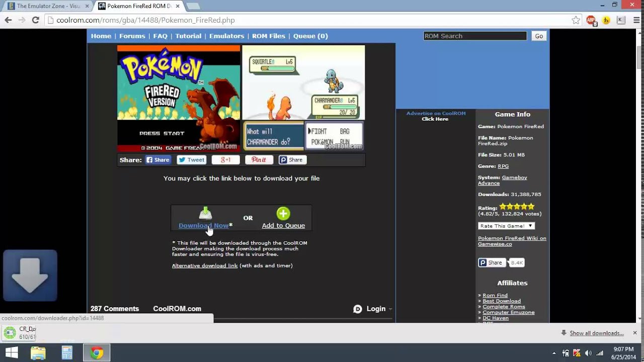Viewport: 644px width, 362px height.
Task: Open the Tutorial menu item
Action: 188,36
